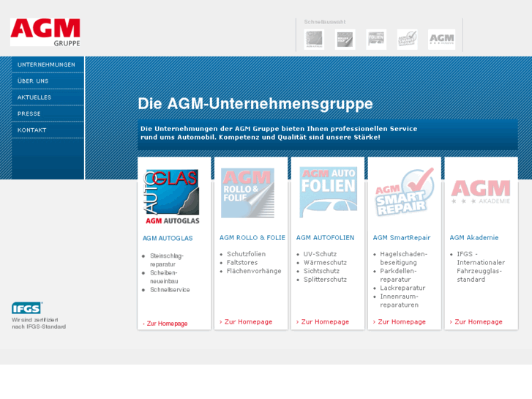Open quick-select AGM Akademie icon
Screen dimensions: 532x399
click(441, 40)
